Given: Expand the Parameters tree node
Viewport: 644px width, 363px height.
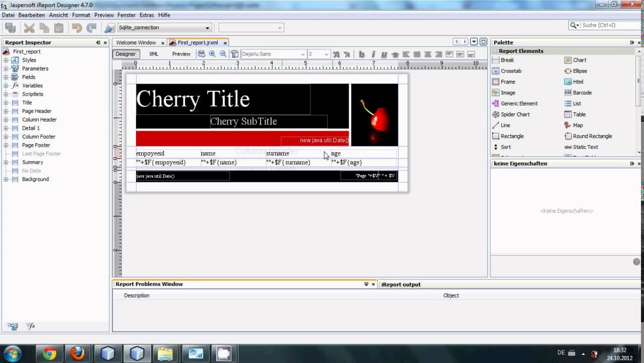Looking at the screenshot, I should 6,69.
